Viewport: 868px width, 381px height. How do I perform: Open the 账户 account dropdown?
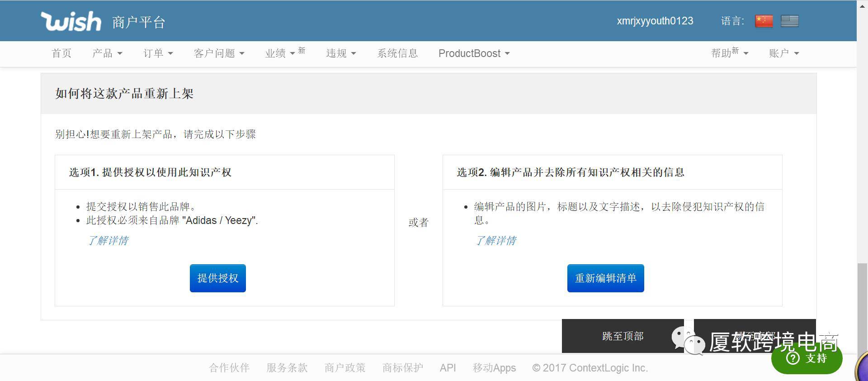(x=784, y=53)
